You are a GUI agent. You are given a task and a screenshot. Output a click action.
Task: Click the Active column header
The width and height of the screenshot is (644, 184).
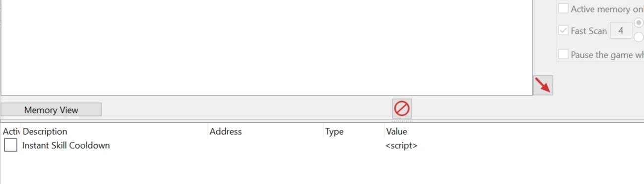pos(10,131)
